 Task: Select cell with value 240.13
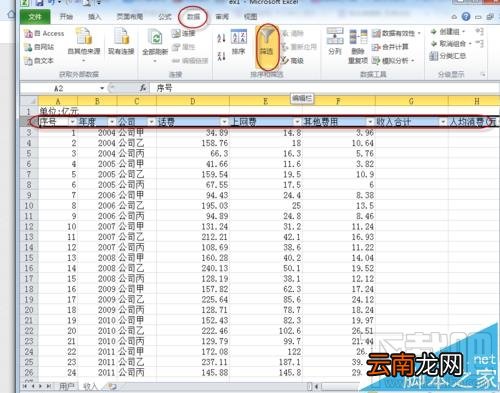(193, 268)
